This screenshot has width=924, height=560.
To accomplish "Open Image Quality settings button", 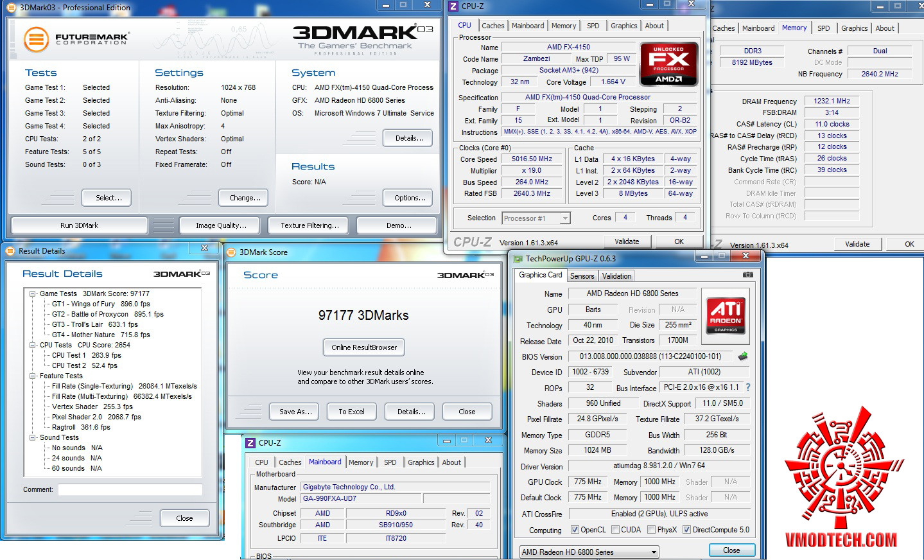I will pos(221,225).
